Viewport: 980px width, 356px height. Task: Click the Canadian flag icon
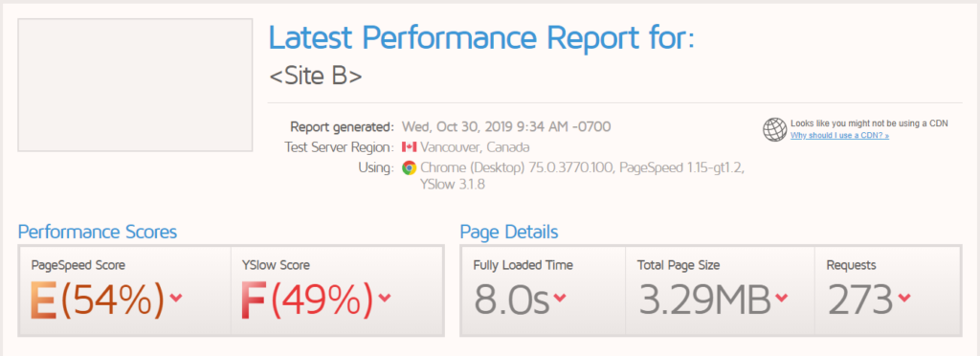coord(410,147)
